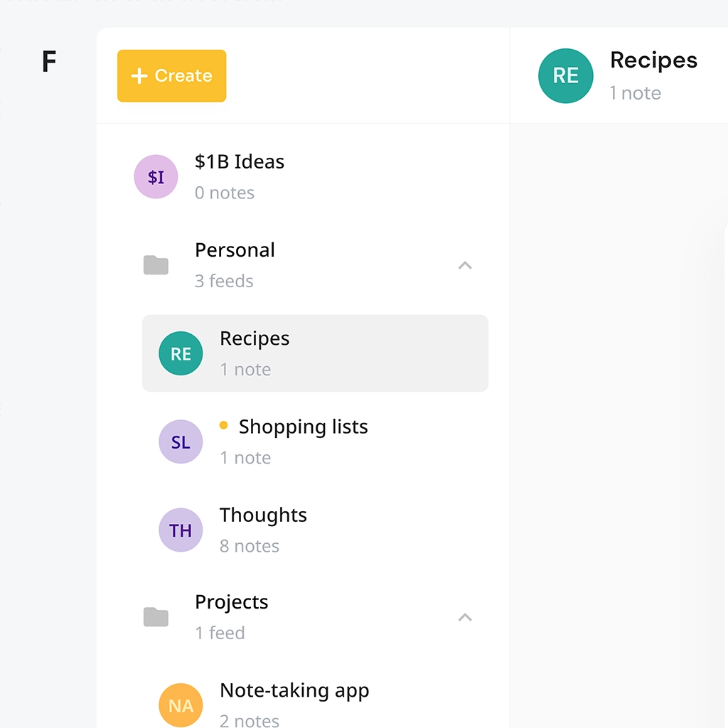Click the SL avatar icon
Image resolution: width=728 pixels, height=728 pixels.
(181, 442)
